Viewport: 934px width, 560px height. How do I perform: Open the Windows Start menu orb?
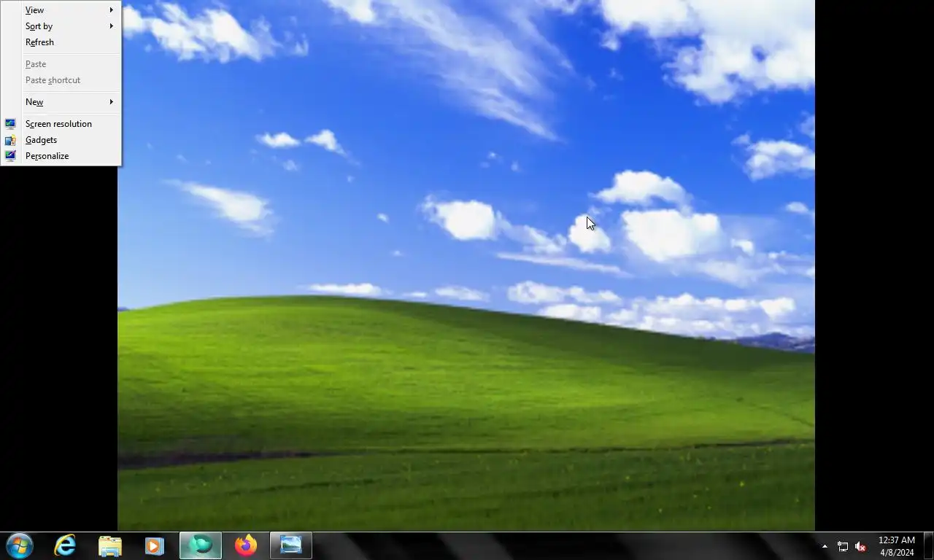20,545
